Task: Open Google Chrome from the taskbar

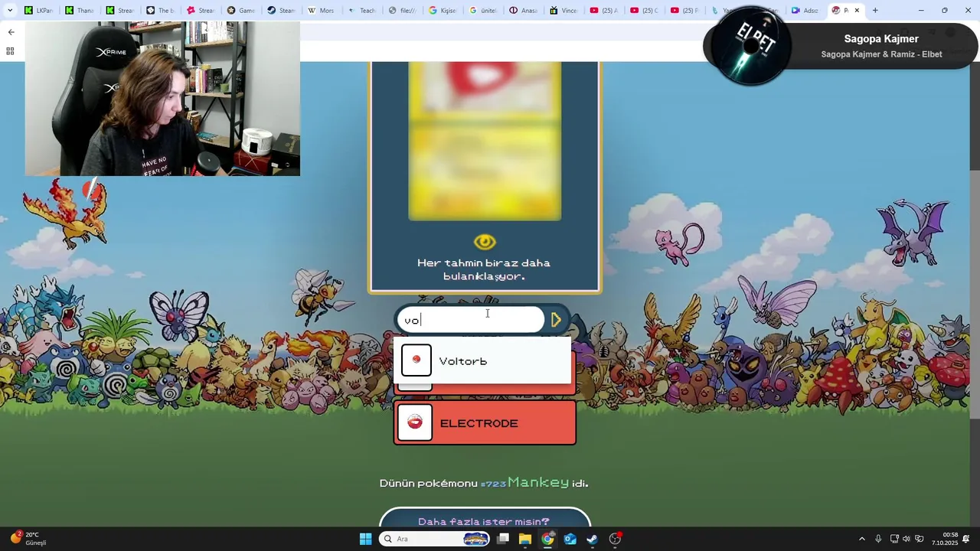Action: 547,539
